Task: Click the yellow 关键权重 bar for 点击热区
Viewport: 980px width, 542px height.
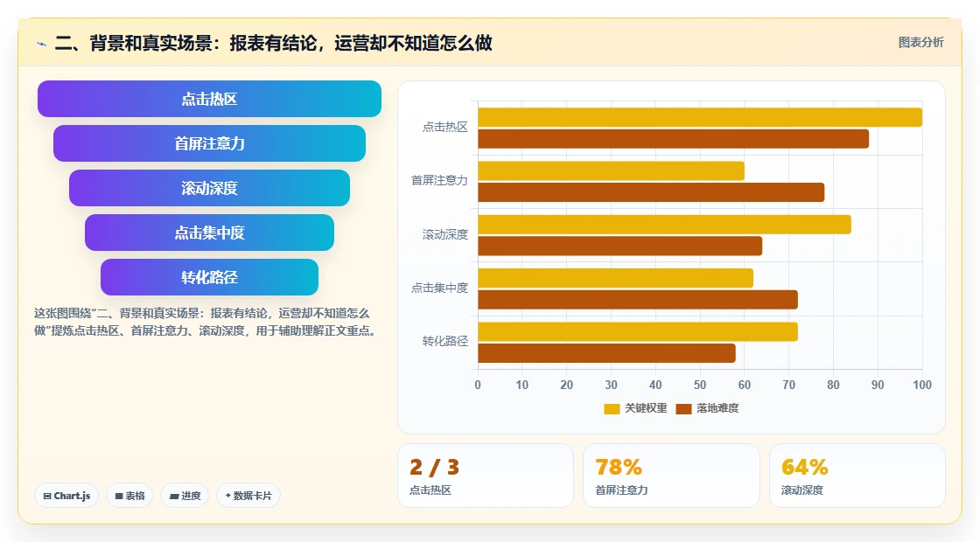Action: pyautogui.click(x=700, y=117)
